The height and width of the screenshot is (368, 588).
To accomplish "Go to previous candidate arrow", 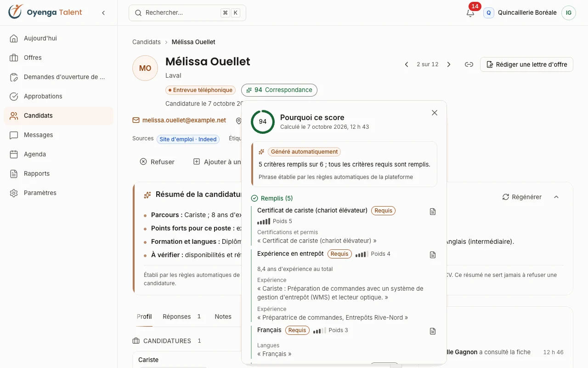I will tap(406, 64).
